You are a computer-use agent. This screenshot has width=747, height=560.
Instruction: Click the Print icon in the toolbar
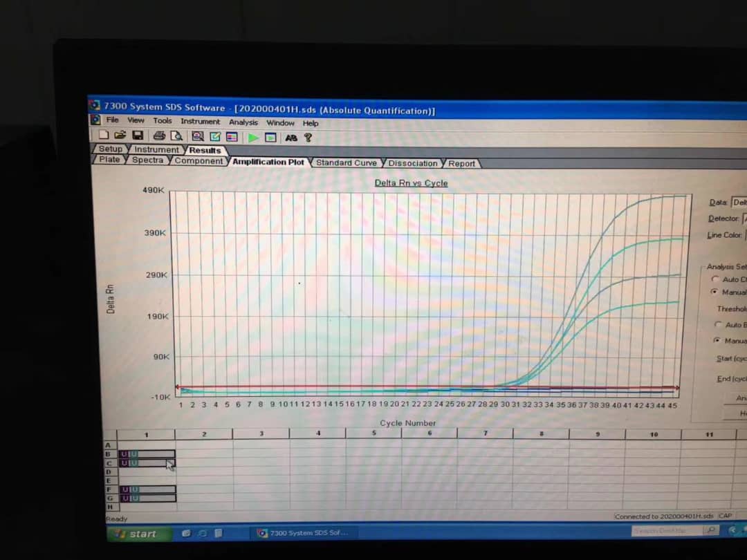[x=159, y=136]
